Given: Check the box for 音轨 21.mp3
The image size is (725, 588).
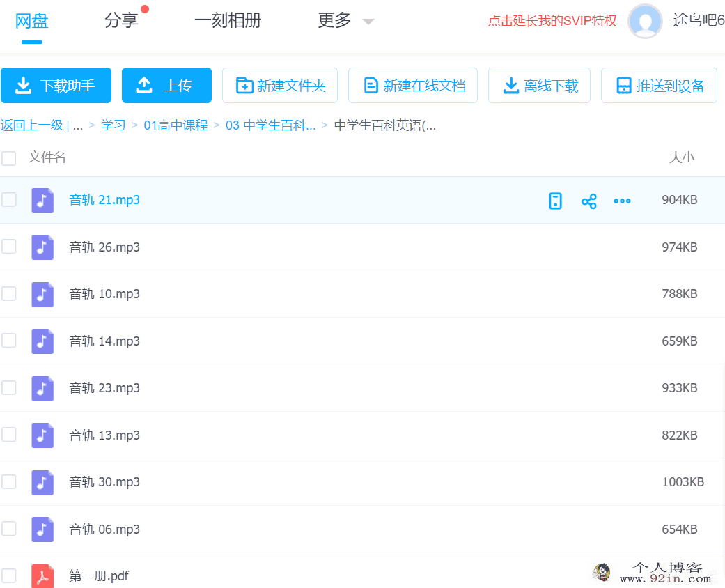Looking at the screenshot, I should (x=9, y=200).
